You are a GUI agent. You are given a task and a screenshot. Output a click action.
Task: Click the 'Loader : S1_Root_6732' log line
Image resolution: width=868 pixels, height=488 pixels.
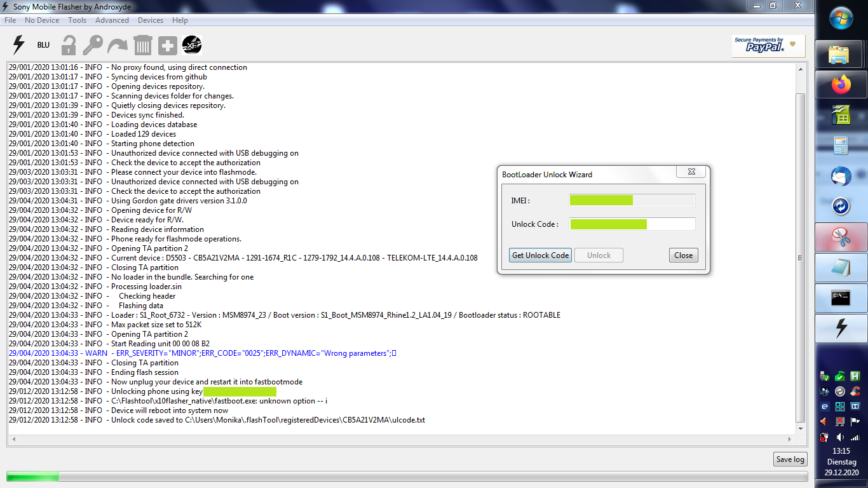pos(285,315)
